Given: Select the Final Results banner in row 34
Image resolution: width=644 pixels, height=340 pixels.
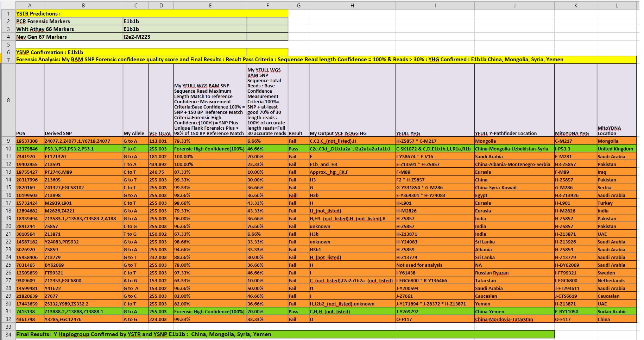Looking at the screenshot, I should [285, 334].
